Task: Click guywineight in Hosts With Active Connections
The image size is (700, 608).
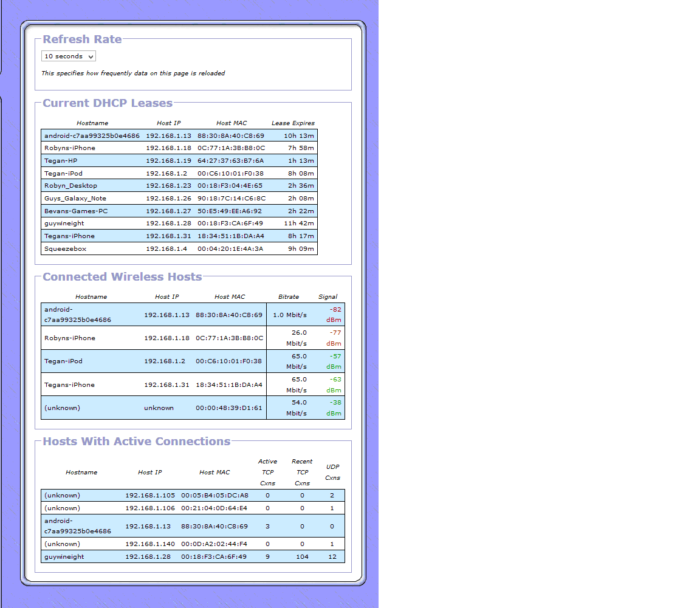Action: tap(64, 557)
